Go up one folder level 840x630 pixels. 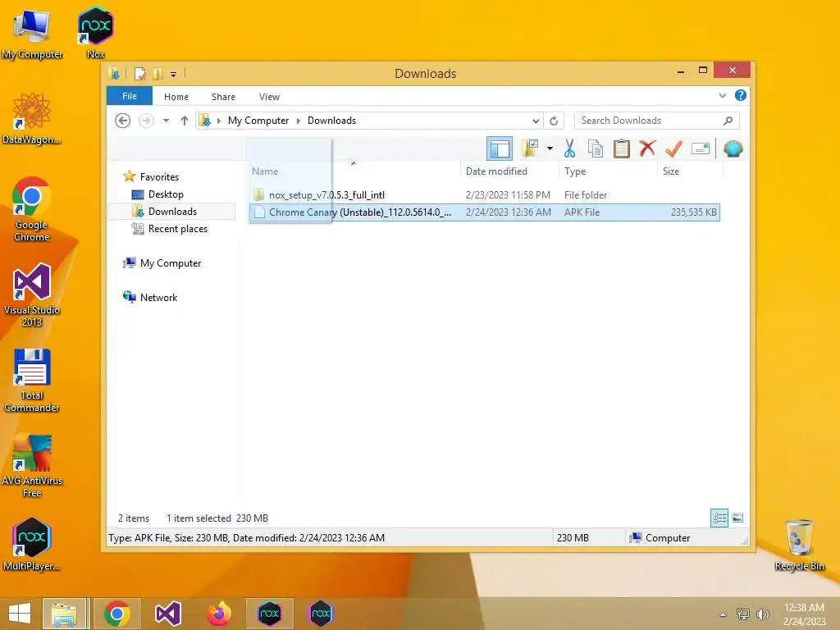tap(185, 121)
